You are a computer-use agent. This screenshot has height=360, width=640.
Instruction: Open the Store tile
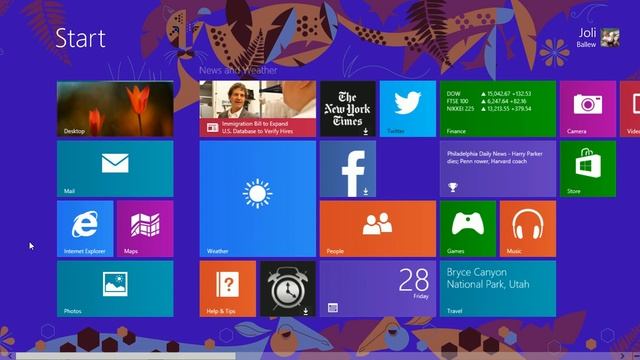pyautogui.click(x=588, y=169)
